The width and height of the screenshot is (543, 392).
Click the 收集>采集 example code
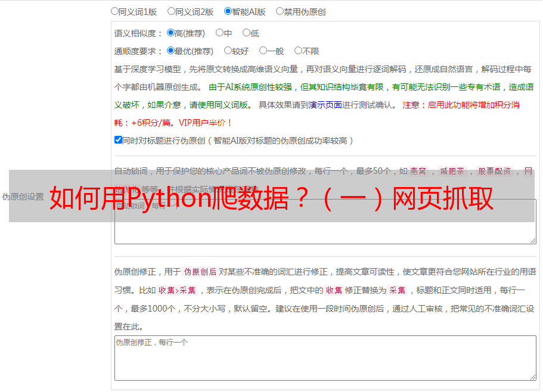[x=177, y=290]
